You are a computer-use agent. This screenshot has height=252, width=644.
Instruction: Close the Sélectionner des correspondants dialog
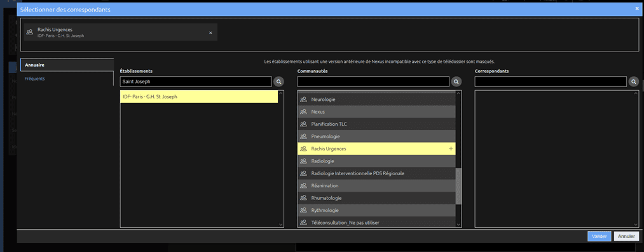637,9
